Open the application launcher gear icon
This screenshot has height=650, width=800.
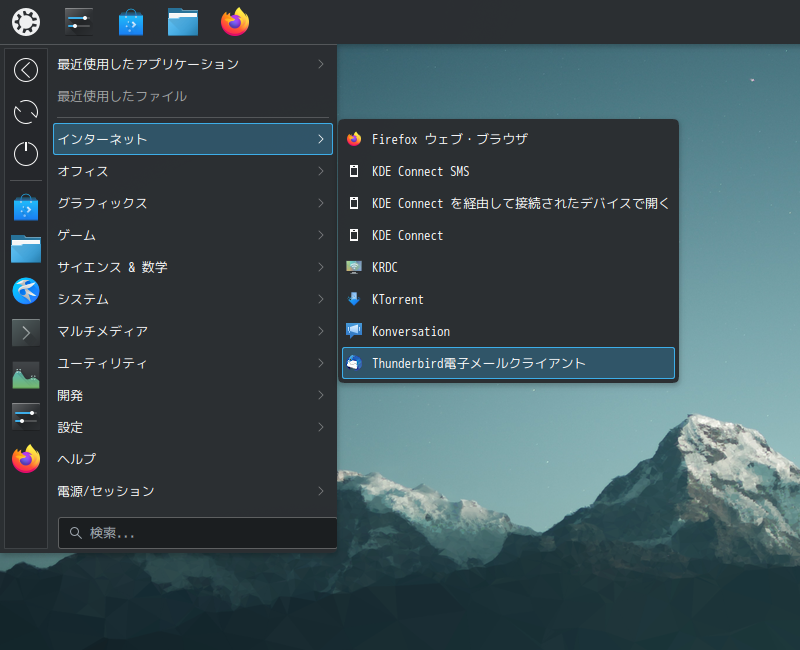(26, 22)
